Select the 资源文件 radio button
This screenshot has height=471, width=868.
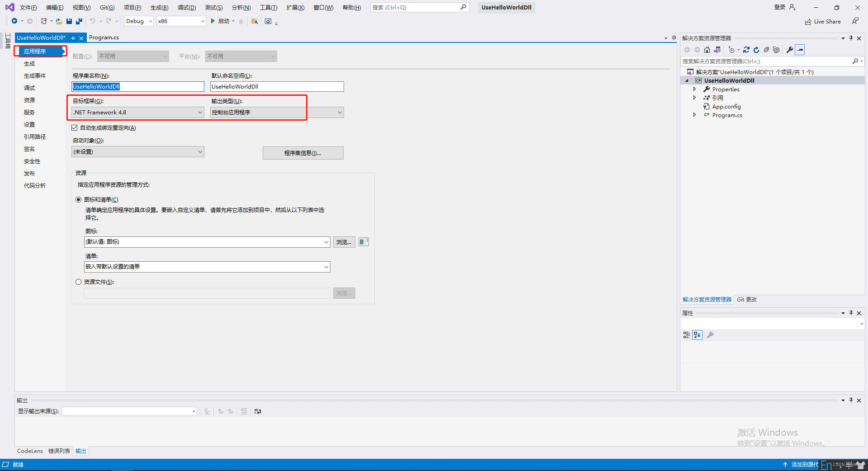tap(79, 282)
